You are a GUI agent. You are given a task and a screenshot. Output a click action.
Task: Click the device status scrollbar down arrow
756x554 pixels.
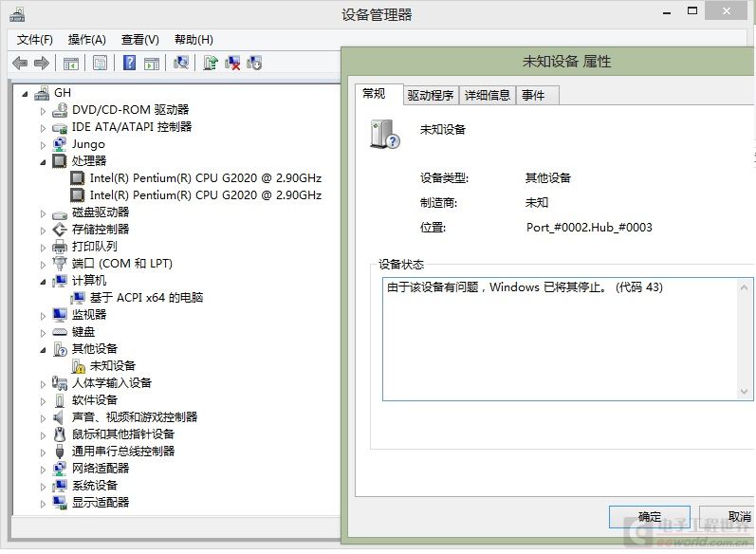click(x=744, y=392)
